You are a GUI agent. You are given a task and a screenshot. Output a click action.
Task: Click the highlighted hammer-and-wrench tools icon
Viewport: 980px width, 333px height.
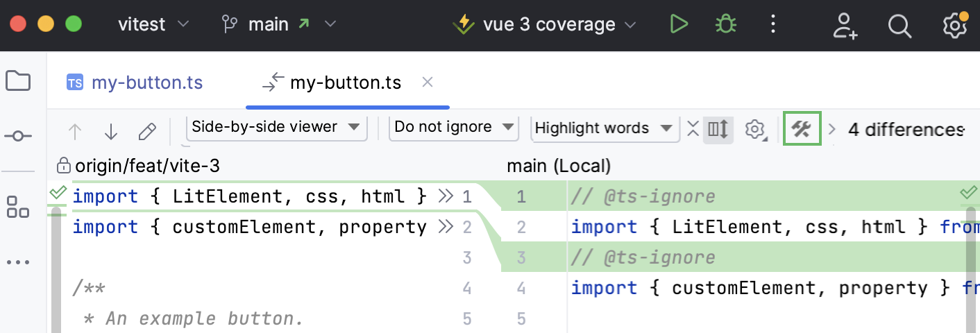point(802,129)
